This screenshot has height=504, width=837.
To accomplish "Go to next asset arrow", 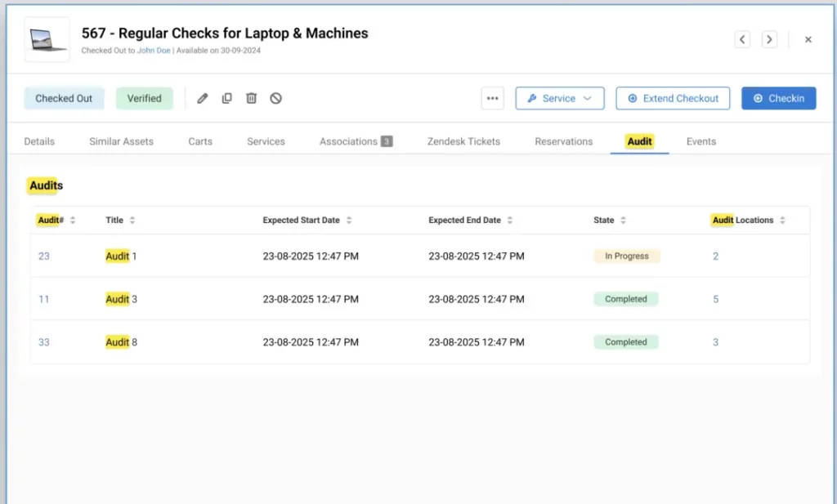I will [x=769, y=39].
